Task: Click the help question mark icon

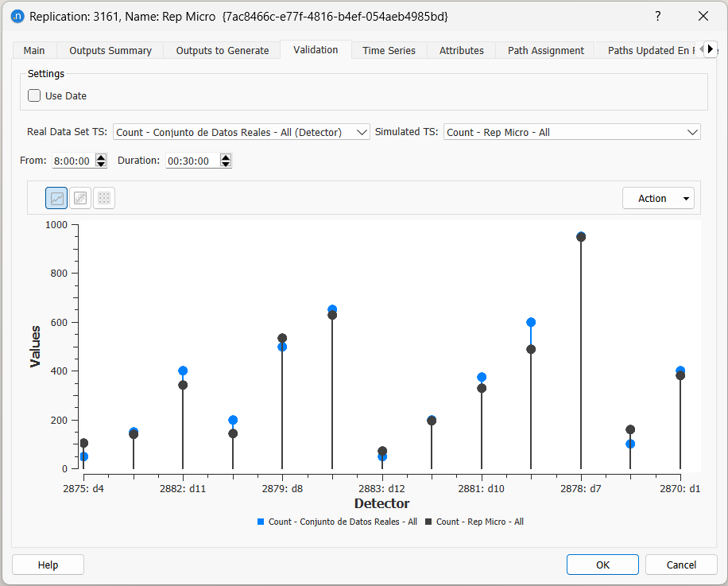Action: pyautogui.click(x=656, y=16)
